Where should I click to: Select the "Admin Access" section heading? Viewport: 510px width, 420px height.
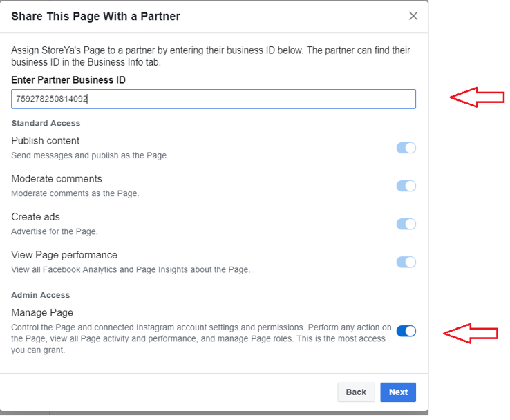point(41,295)
